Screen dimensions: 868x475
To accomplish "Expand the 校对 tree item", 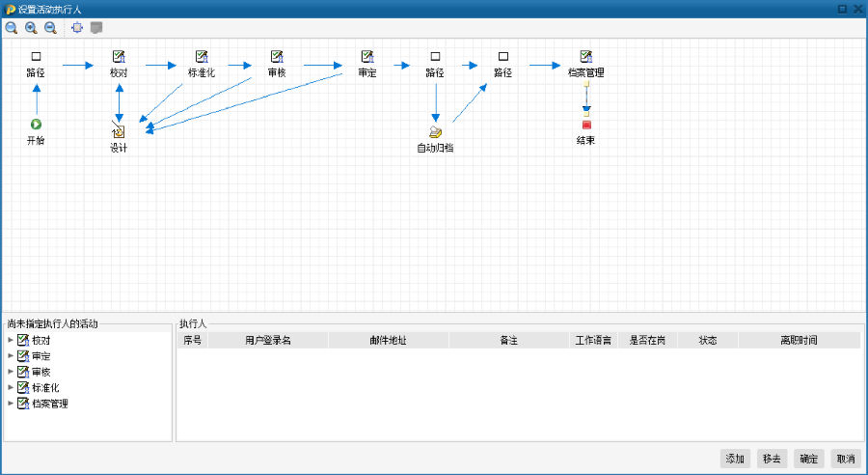I will pyautogui.click(x=10, y=340).
